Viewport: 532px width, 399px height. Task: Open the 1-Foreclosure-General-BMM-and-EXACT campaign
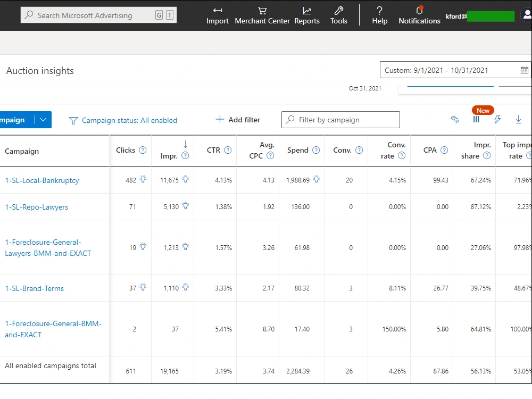click(x=53, y=329)
